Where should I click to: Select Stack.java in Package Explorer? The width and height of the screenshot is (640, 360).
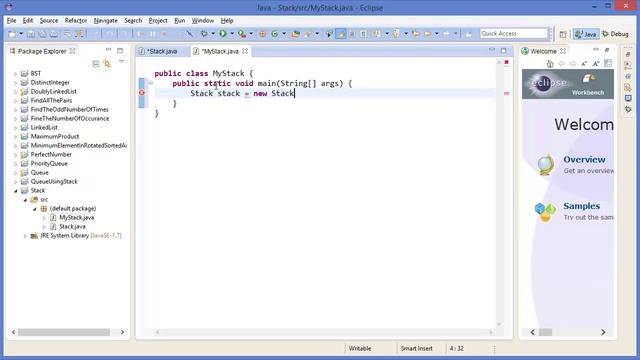[72, 227]
